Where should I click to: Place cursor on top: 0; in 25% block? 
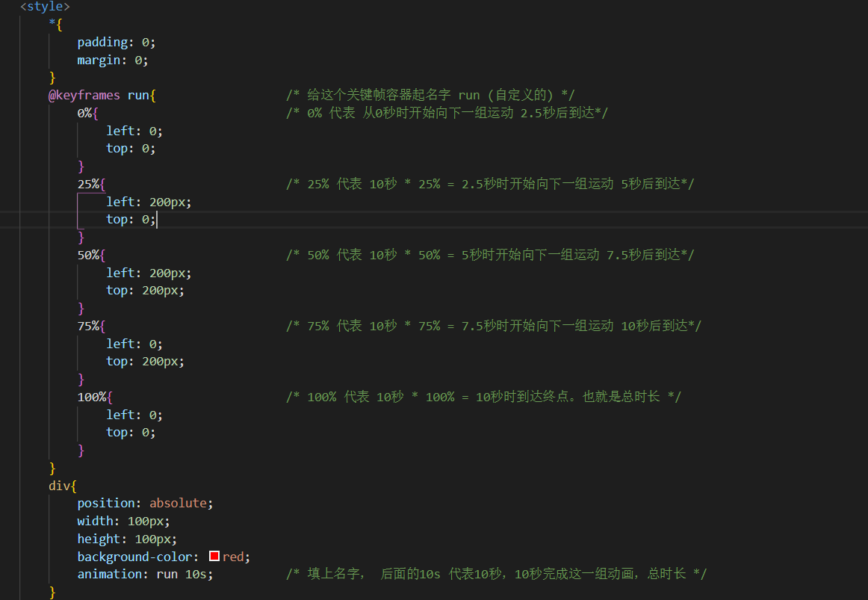pos(131,219)
